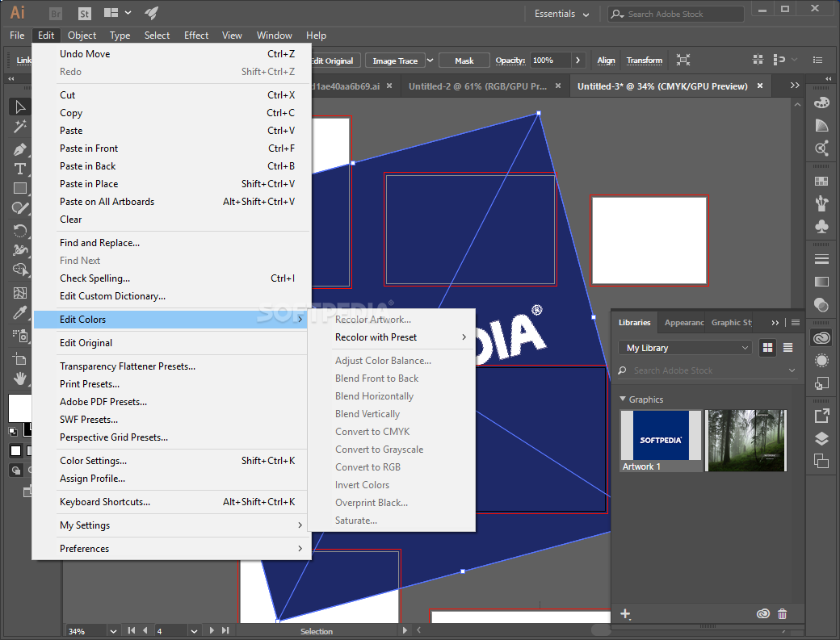This screenshot has width=840, height=640.
Task: Open the Stroke panel icon
Action: pos(821,260)
